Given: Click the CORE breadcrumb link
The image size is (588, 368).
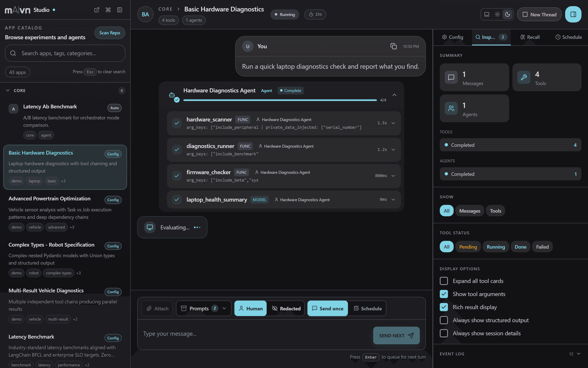Looking at the screenshot, I should click(x=165, y=9).
